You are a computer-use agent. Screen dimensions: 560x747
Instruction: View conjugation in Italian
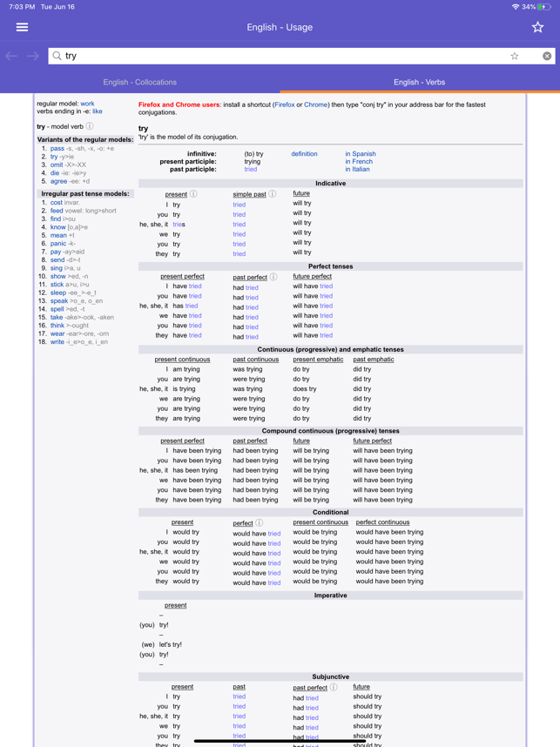(x=357, y=169)
